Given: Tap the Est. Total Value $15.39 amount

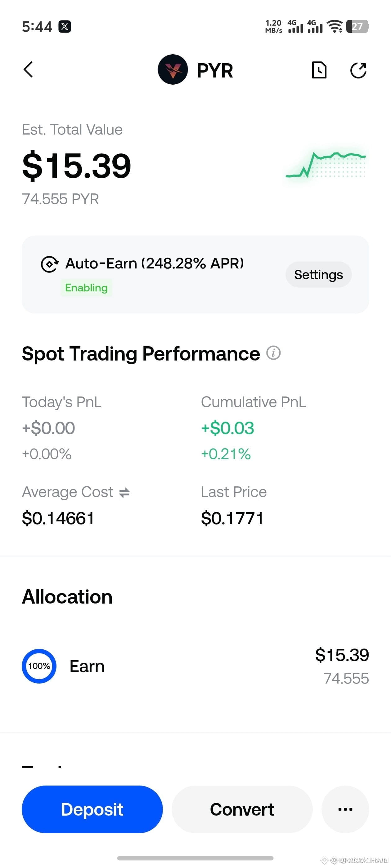Looking at the screenshot, I should [x=77, y=166].
